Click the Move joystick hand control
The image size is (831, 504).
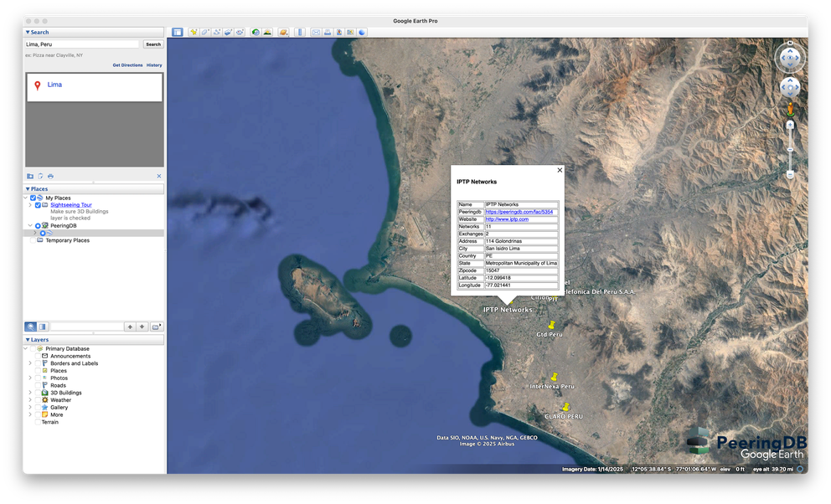point(790,87)
